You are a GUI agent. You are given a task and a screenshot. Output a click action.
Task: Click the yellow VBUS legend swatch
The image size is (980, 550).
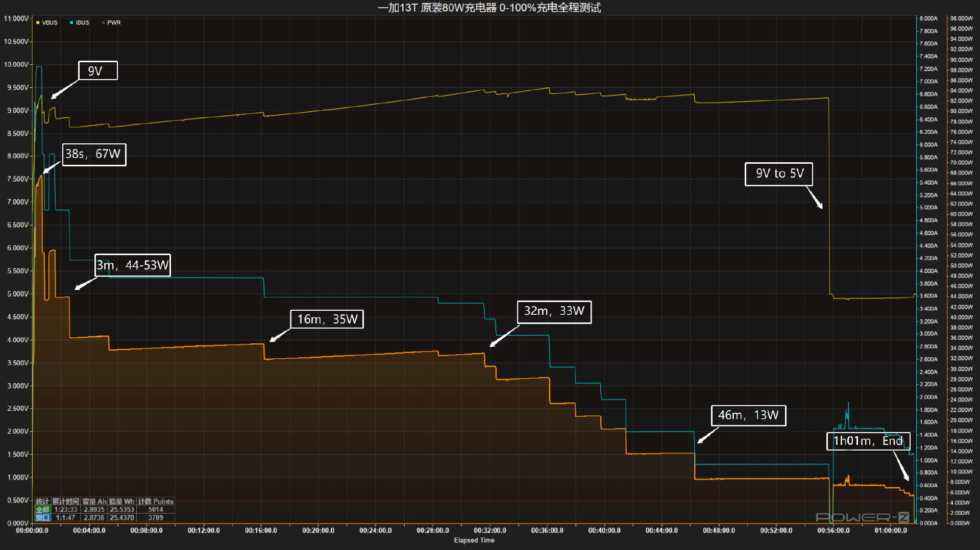tap(38, 22)
